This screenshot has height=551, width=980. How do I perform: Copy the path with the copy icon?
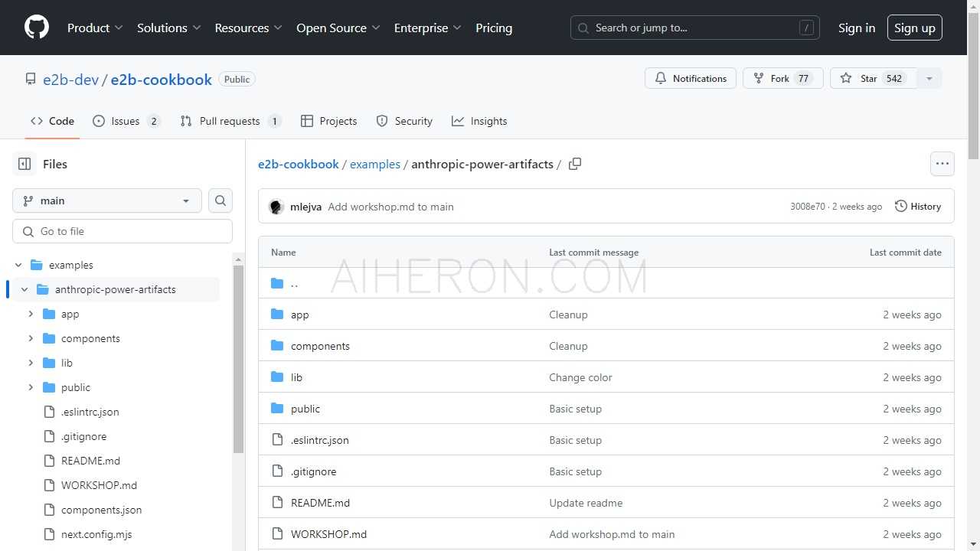575,164
